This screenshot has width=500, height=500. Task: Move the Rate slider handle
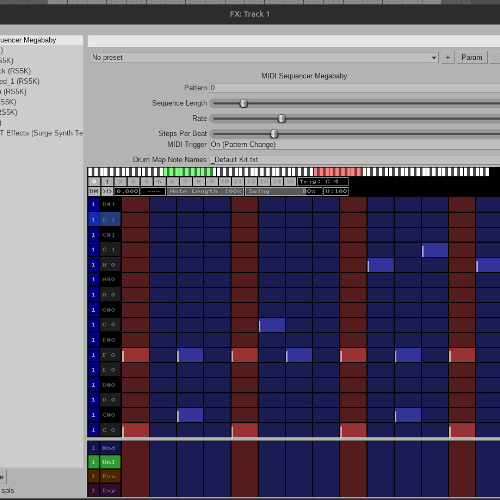[282, 118]
